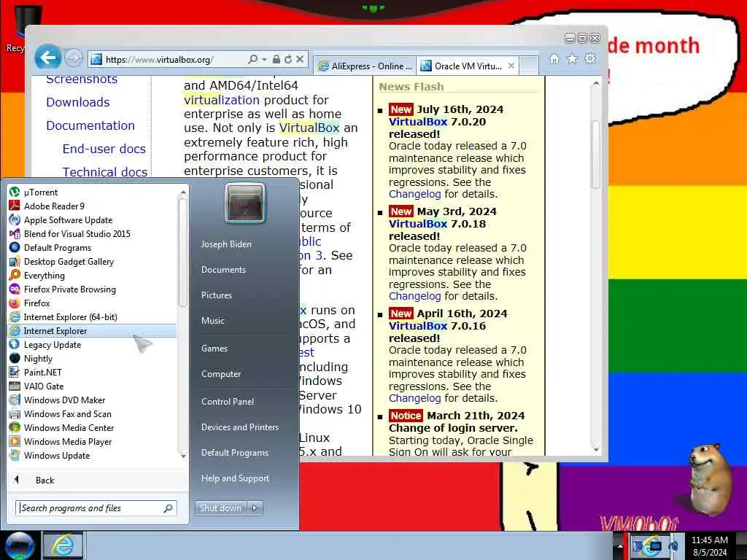This screenshot has width=747, height=560.
Task: Refresh the page with reload icon
Action: click(x=287, y=59)
